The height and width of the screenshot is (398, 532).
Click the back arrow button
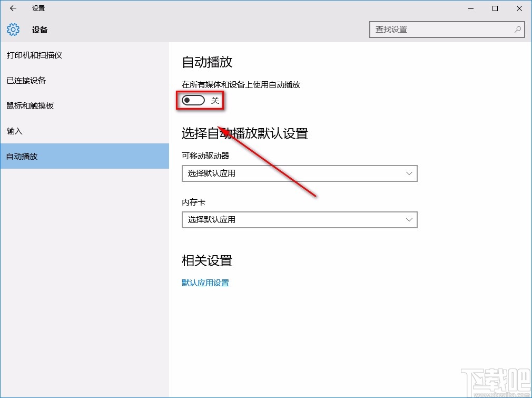pos(13,8)
